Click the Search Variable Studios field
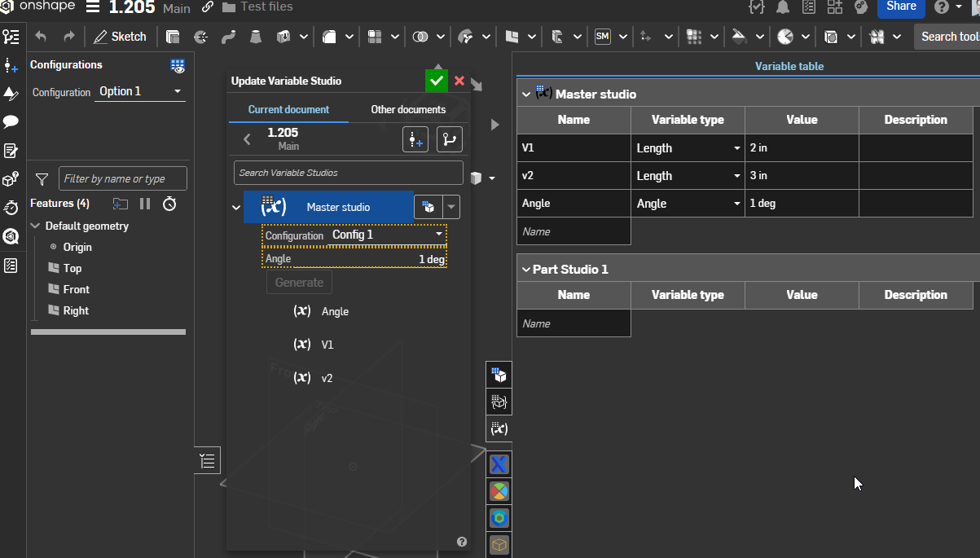The width and height of the screenshot is (980, 558). pyautogui.click(x=348, y=173)
